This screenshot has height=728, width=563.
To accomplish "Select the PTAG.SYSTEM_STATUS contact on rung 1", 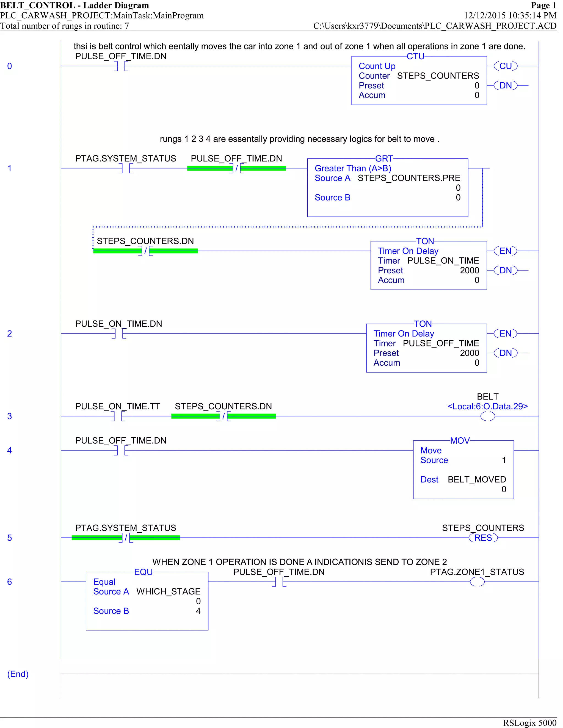I will (x=126, y=168).
